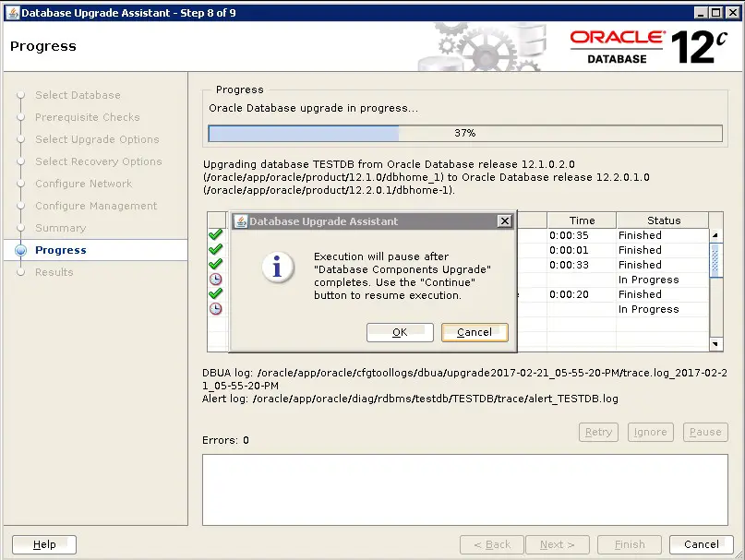Click the Configure Management wizard step
The image size is (745, 560).
[96, 206]
